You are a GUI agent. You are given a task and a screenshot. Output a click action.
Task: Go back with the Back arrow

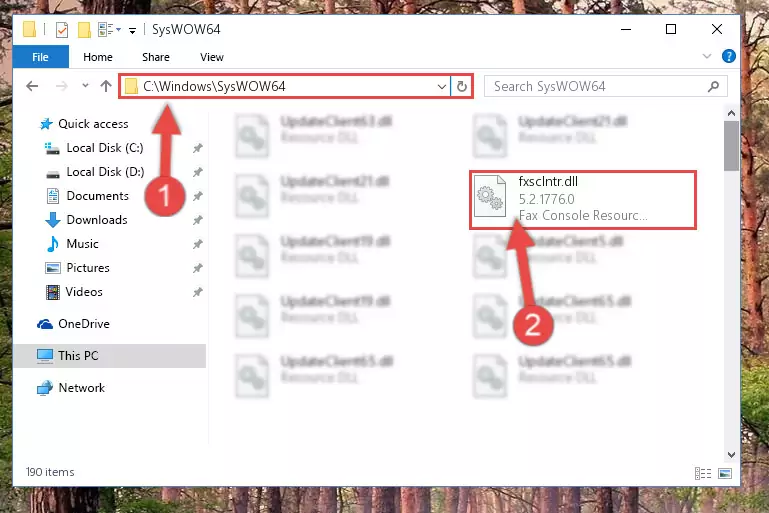[32, 86]
